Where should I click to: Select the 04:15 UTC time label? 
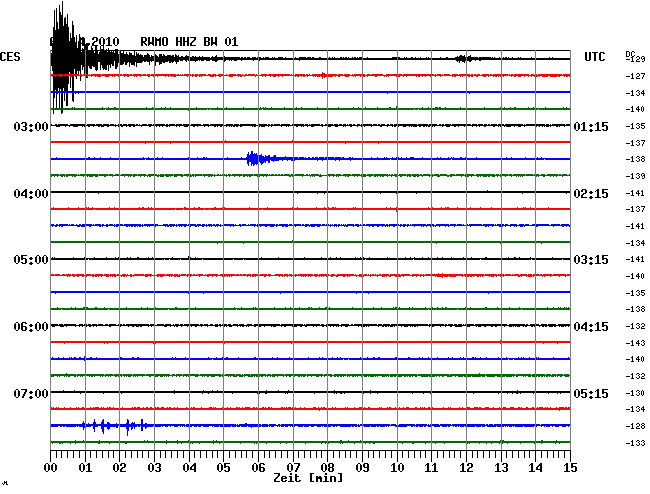[591, 327]
